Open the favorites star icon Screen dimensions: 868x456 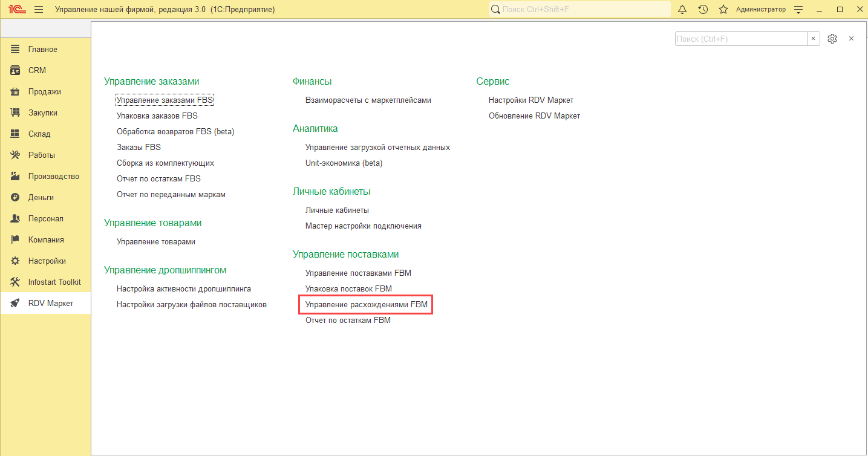coord(723,9)
